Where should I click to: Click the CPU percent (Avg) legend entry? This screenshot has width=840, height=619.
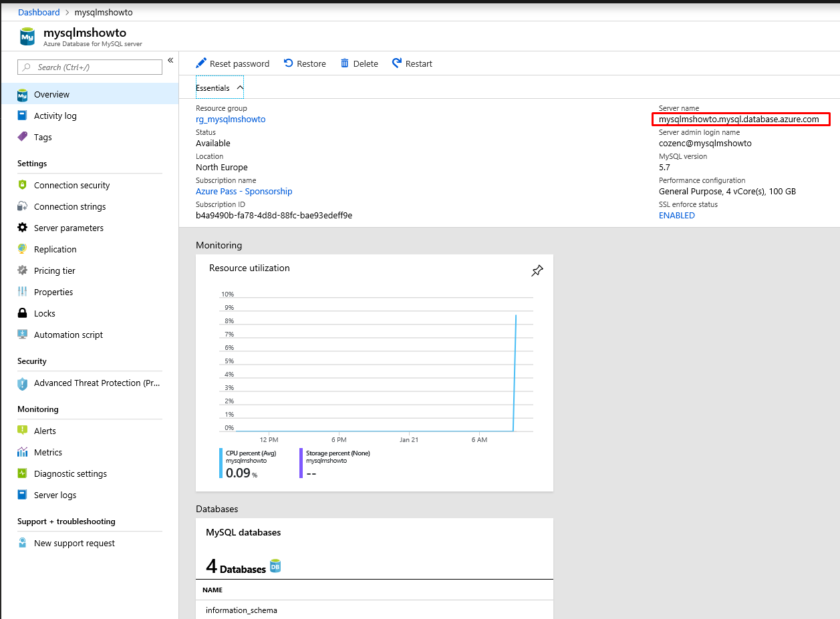(249, 463)
